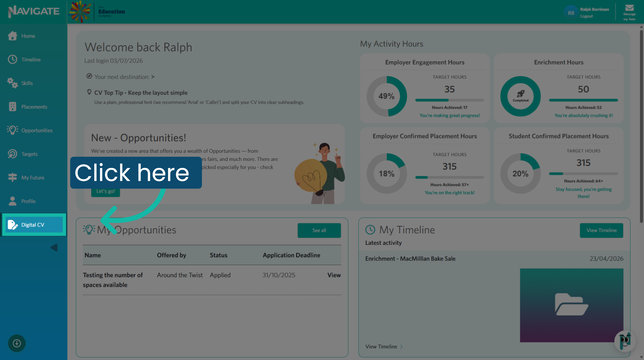This screenshot has height=360, width=644.
Task: Click the compass icon beside next destination
Action: tap(89, 76)
